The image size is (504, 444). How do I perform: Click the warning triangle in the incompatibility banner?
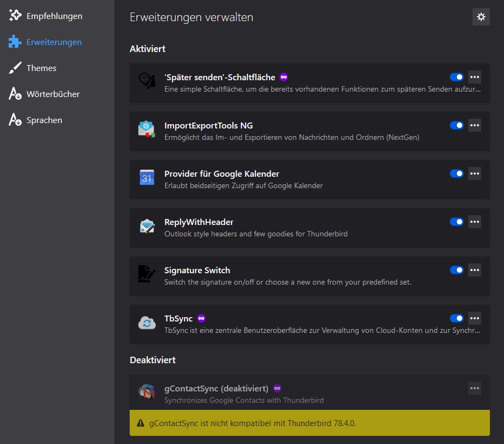141,423
